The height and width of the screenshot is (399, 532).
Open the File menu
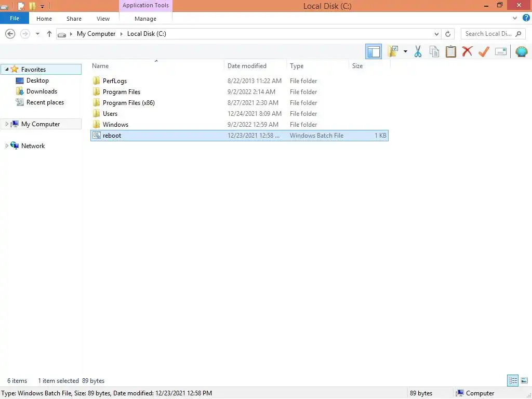(x=15, y=18)
